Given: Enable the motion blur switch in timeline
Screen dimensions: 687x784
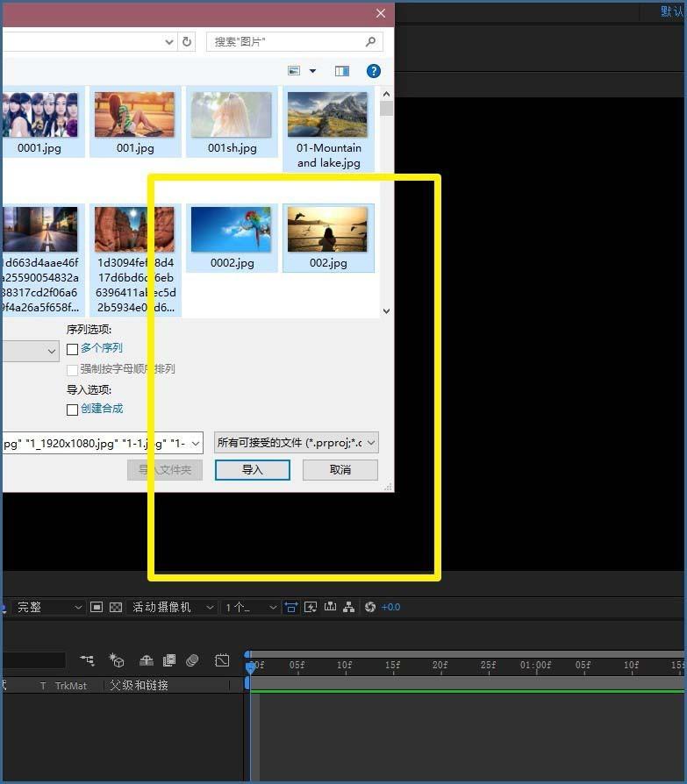Looking at the screenshot, I should point(192,660).
